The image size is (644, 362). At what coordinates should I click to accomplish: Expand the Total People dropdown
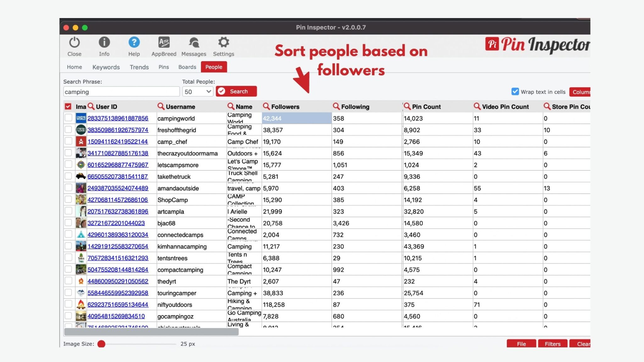pos(198,91)
